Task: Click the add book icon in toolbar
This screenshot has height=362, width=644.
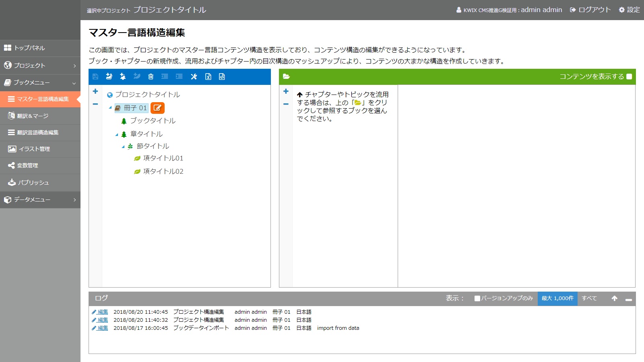Action: (109, 76)
